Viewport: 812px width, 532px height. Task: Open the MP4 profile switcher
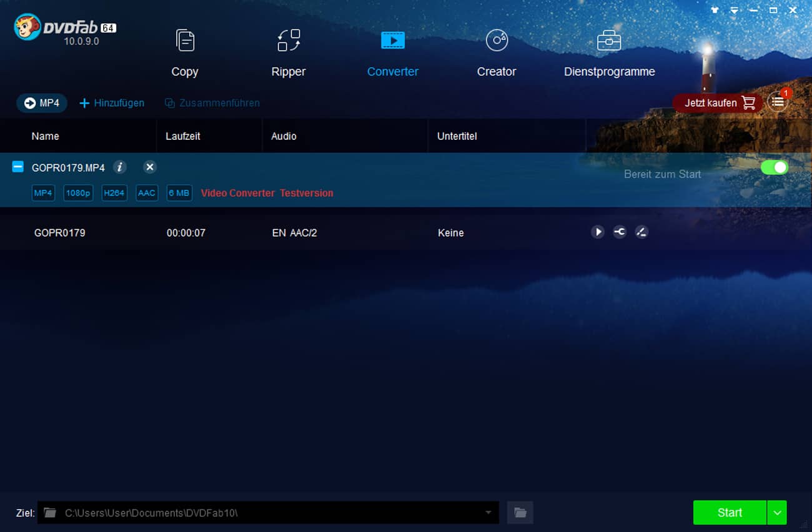[42, 103]
